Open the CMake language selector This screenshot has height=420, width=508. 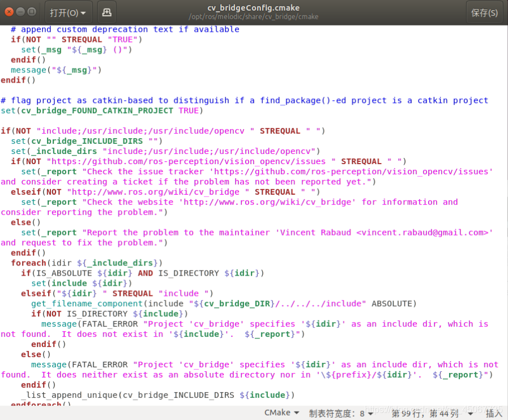pyautogui.click(x=281, y=413)
